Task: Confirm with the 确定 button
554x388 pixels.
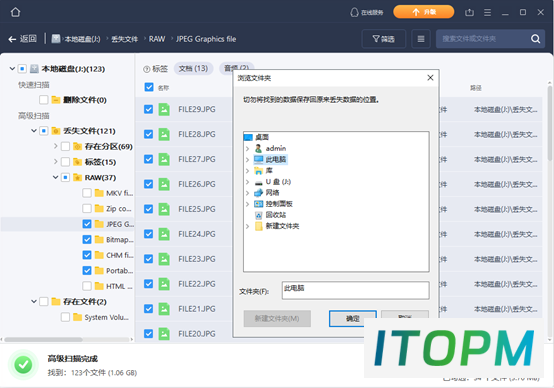Action: click(352, 319)
